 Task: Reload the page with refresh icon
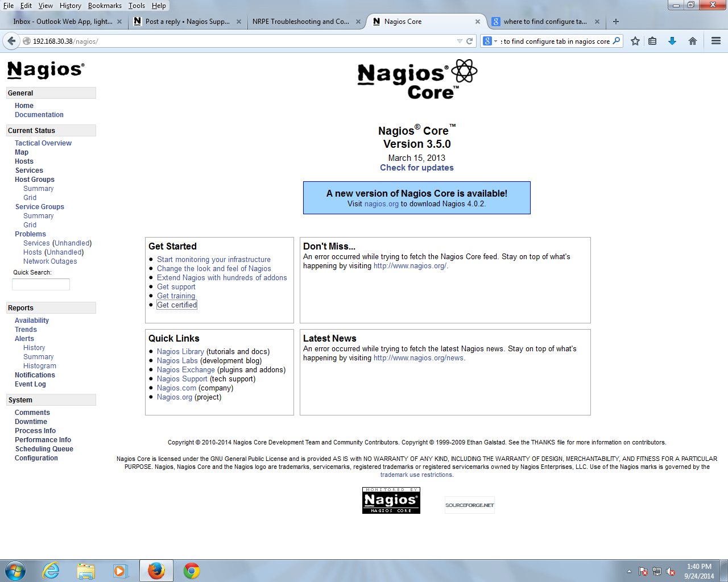470,41
